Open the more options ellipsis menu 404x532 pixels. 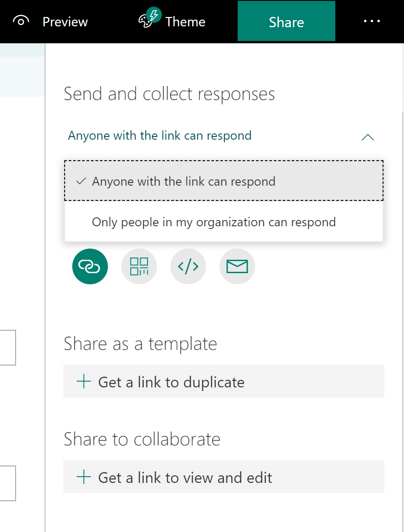pyautogui.click(x=371, y=21)
